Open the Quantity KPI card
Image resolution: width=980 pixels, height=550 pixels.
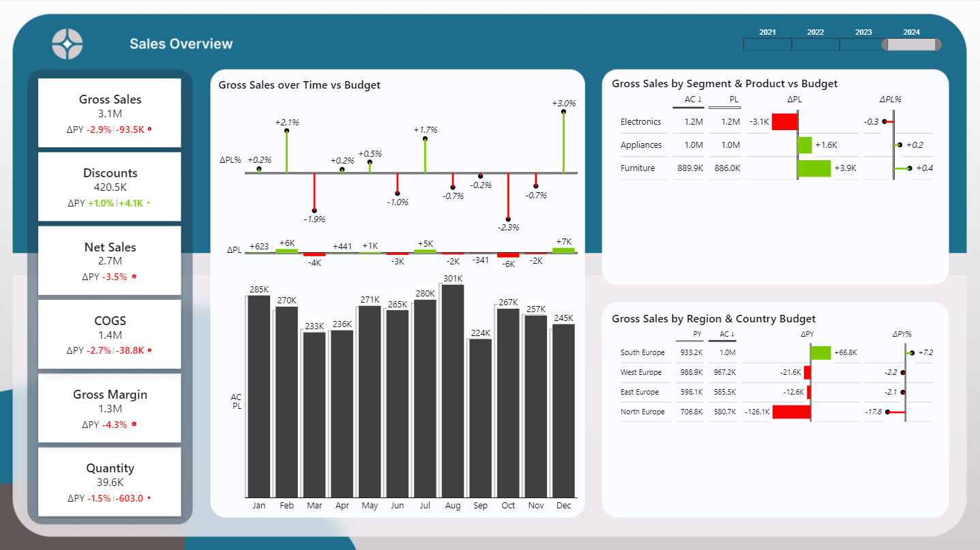point(110,481)
